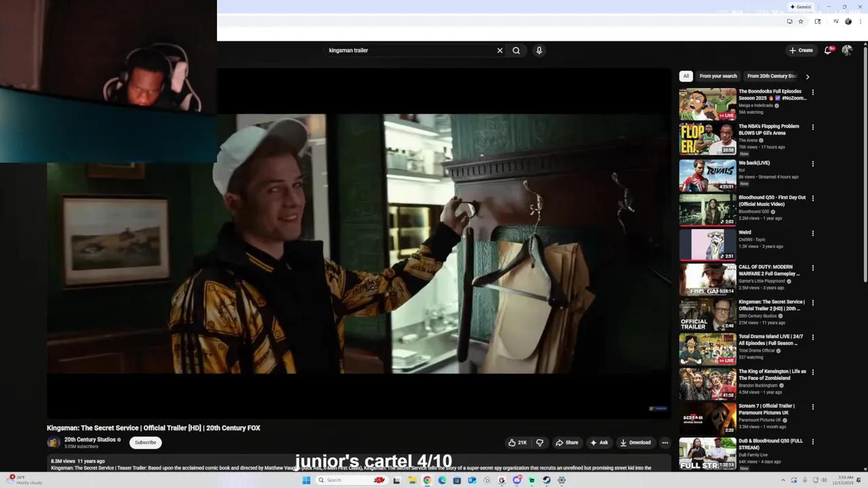The width and height of the screenshot is (868, 488).
Task: Open options menu for Boondocks video
Action: tap(812, 92)
